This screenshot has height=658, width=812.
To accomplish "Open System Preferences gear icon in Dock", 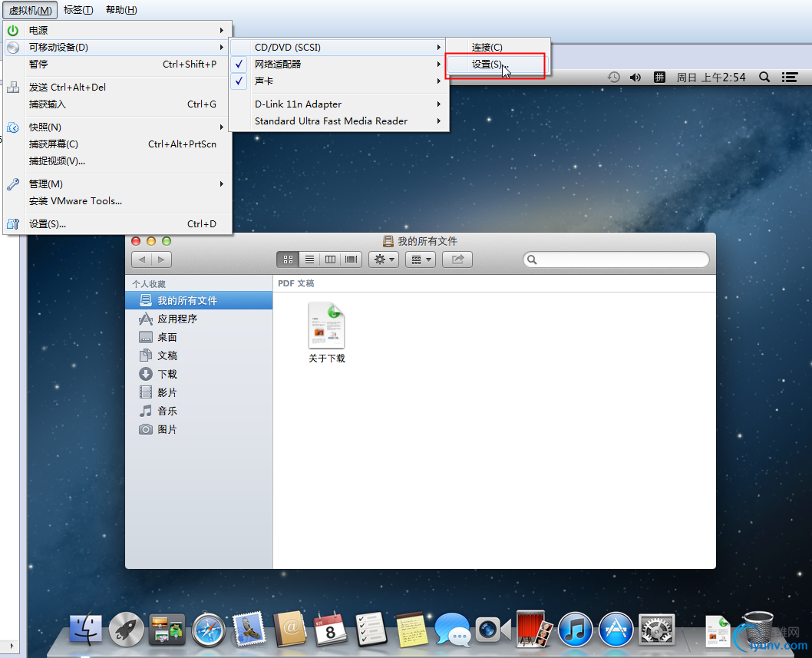I will click(x=657, y=629).
